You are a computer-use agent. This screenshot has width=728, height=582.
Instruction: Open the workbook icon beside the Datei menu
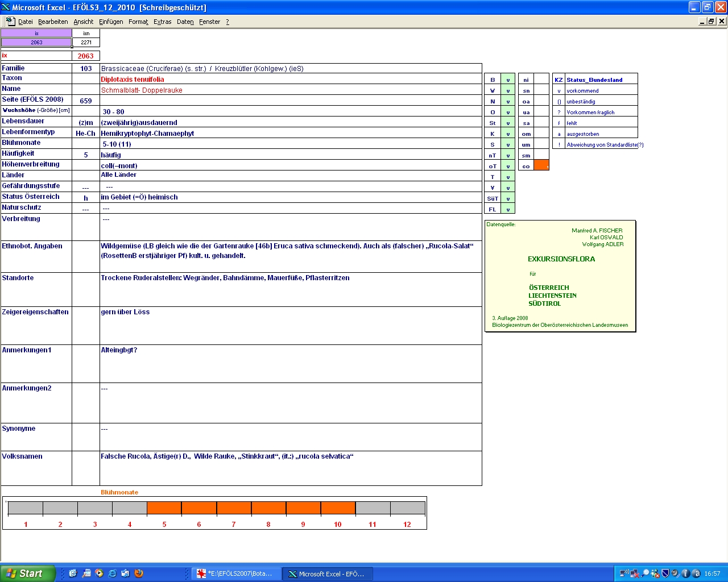tap(10, 21)
